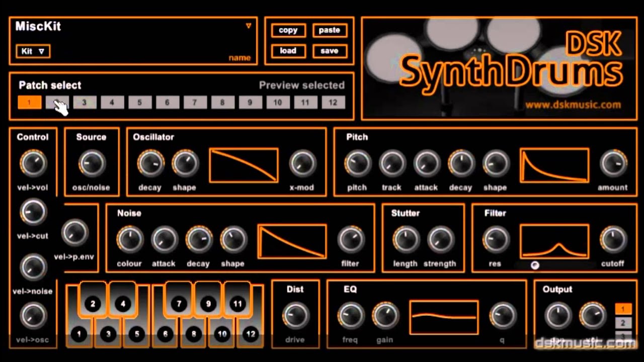
Task: Select output channel 1
Action: click(x=623, y=309)
